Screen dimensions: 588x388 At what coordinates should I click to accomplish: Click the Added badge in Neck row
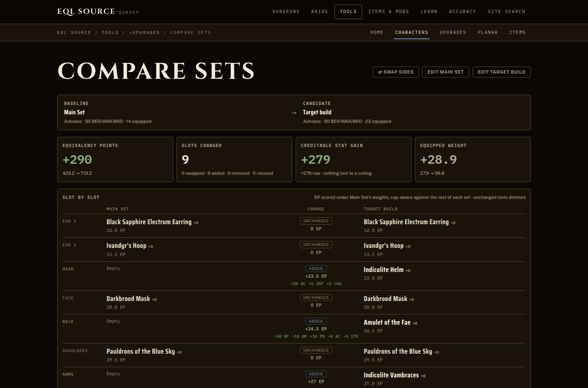point(316,321)
